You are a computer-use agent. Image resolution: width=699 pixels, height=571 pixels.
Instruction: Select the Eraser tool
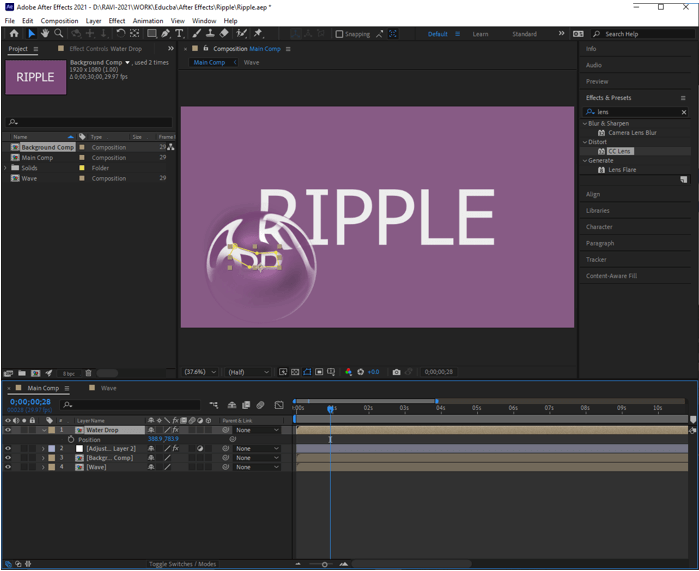224,33
